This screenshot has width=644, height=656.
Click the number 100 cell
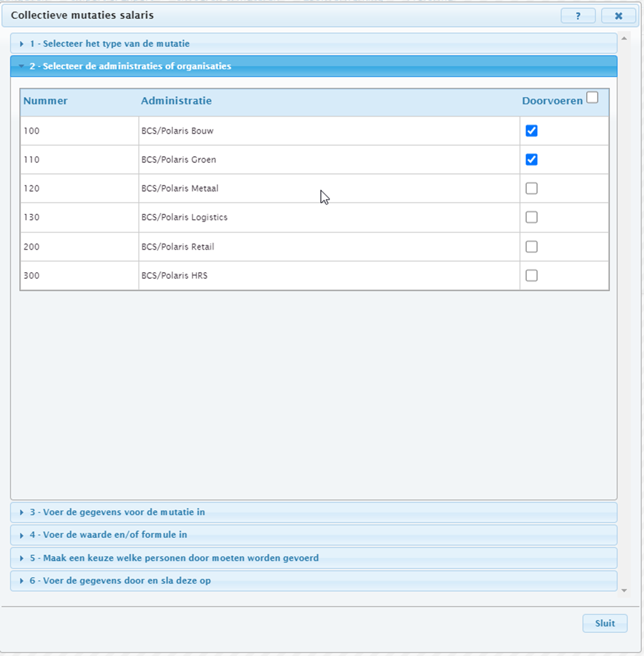tap(80, 131)
